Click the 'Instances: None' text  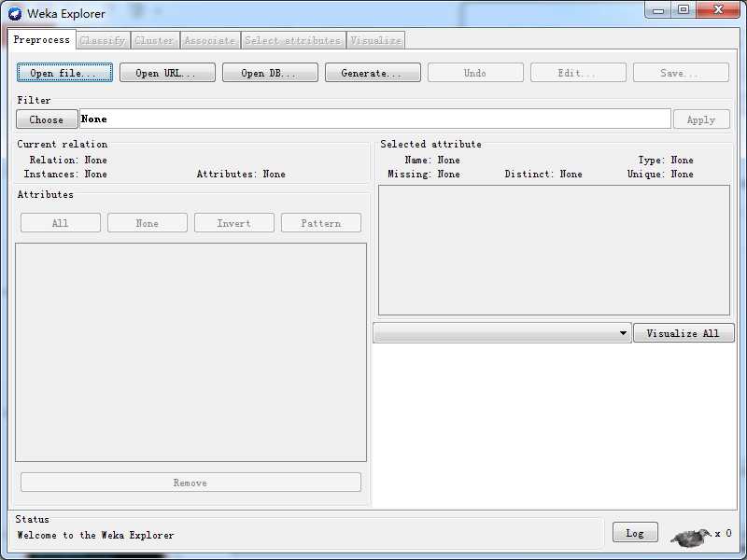pos(65,175)
